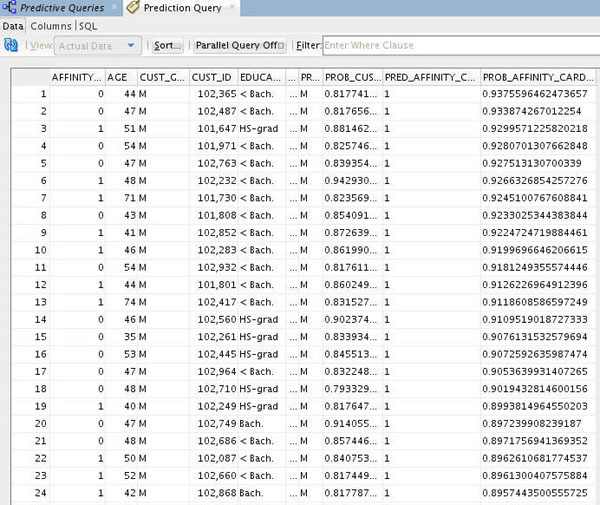600x505 pixels.
Task: Click the AGE column header
Action: [121, 77]
